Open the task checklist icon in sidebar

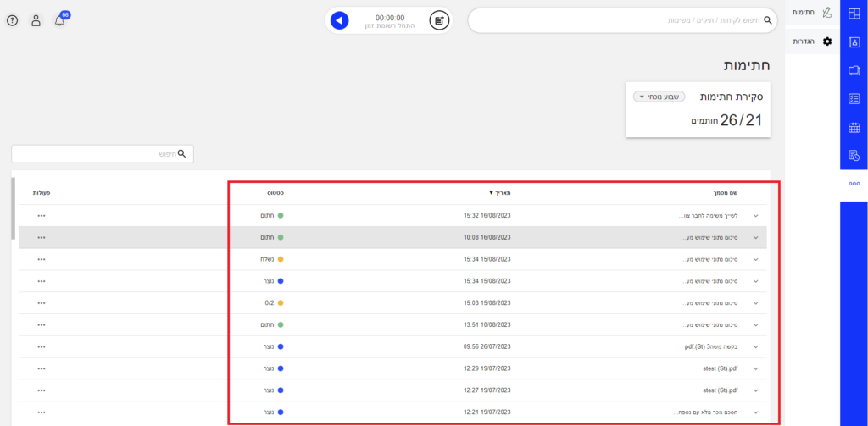coord(854,99)
